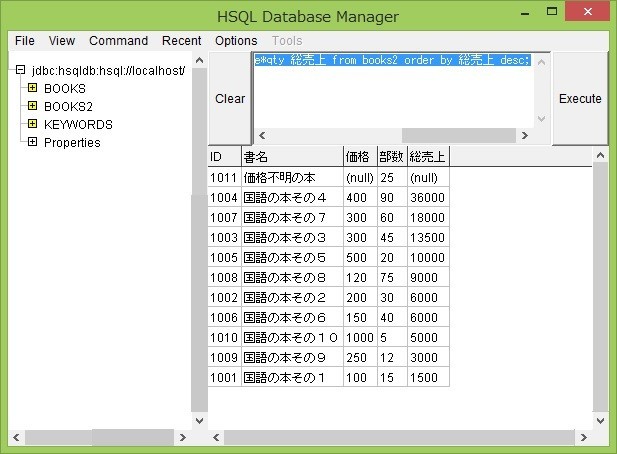Select the cell with value 1500
The height and width of the screenshot is (454, 617).
428,378
